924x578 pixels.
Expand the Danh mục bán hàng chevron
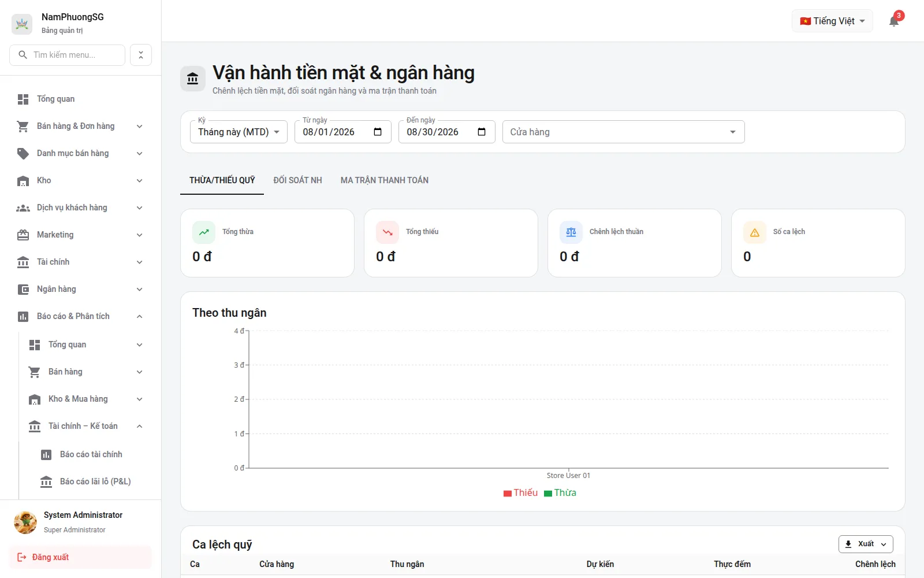[139, 154]
